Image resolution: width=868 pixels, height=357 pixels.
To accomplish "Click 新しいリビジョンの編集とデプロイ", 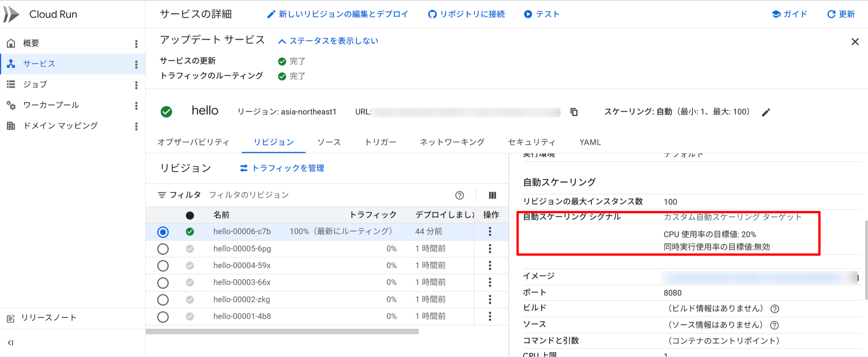I will pos(338,14).
